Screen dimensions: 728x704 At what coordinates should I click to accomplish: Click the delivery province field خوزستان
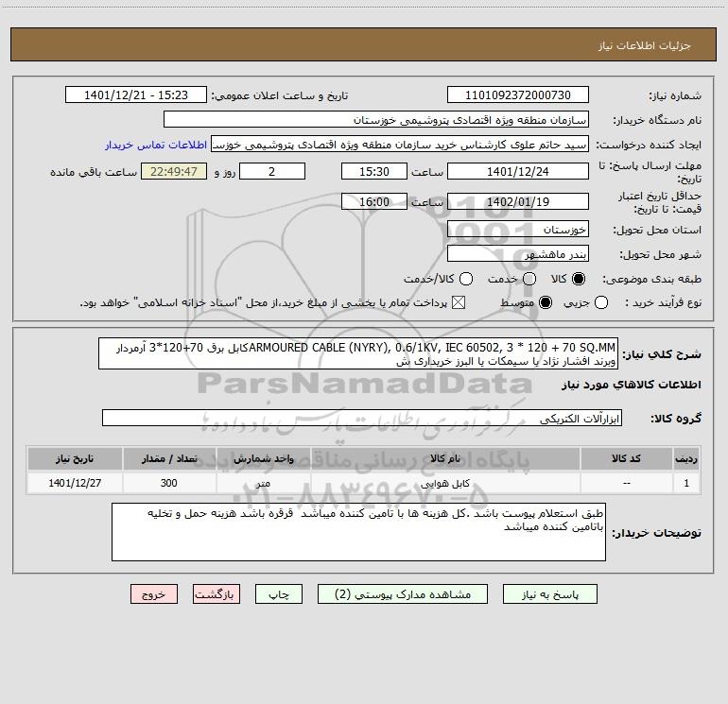pyautogui.click(x=518, y=230)
